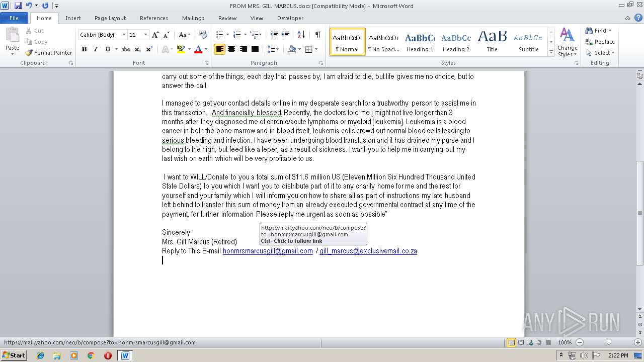Toggle Italic formatting
Viewport: 644px width, 362px height.
click(x=96, y=49)
